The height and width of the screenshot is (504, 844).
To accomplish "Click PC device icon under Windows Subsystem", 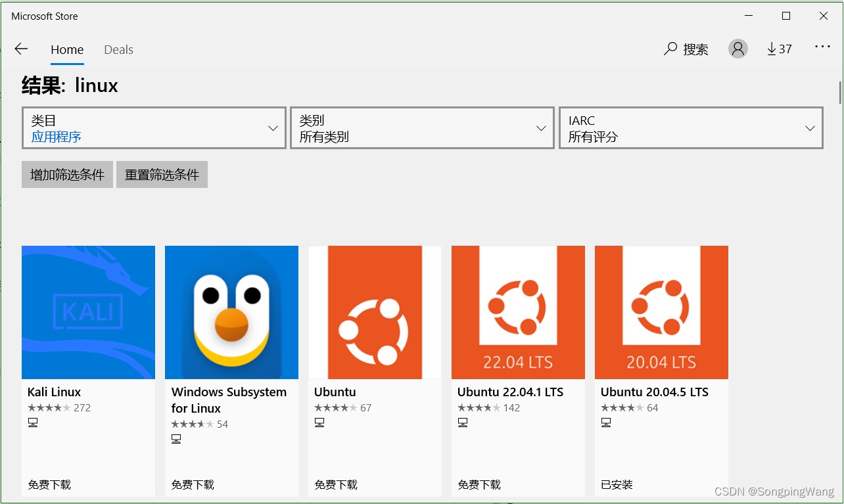I will point(176,439).
